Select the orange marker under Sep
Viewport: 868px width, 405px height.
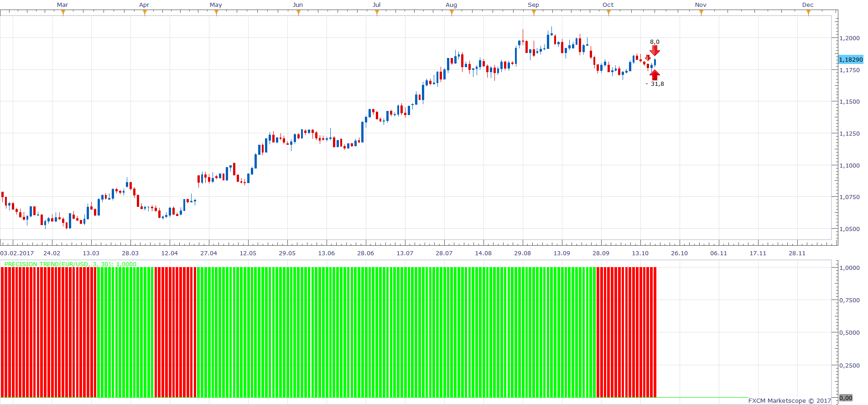534,13
